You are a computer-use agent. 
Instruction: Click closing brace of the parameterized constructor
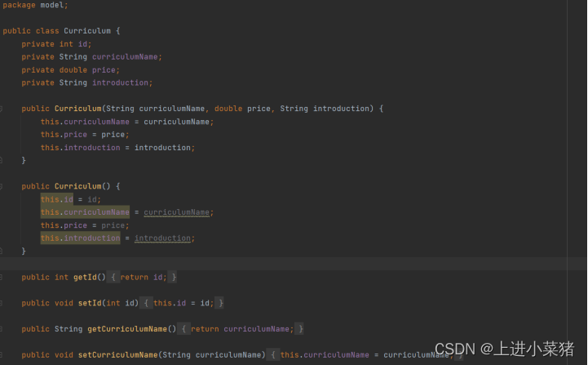click(24, 160)
